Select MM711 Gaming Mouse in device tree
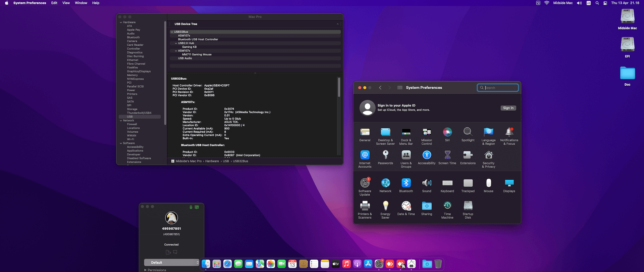The image size is (644, 272). tap(197, 54)
